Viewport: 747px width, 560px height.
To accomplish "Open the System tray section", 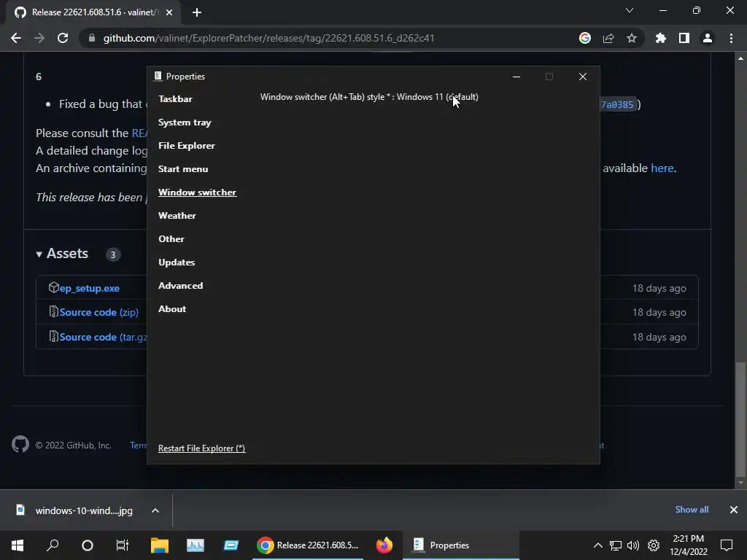I will click(185, 122).
